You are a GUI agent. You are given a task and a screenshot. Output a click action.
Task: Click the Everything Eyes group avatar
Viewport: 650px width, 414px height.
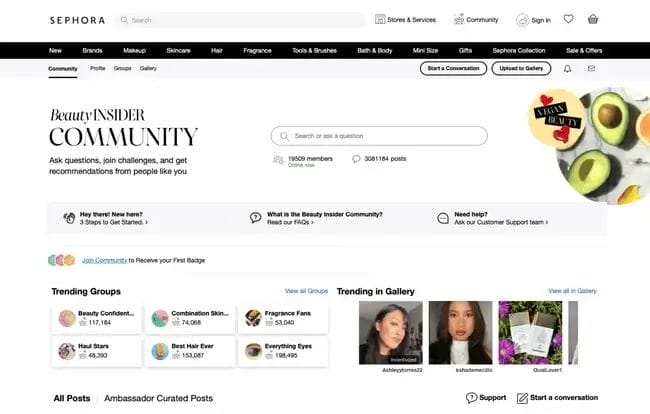pyautogui.click(x=253, y=351)
